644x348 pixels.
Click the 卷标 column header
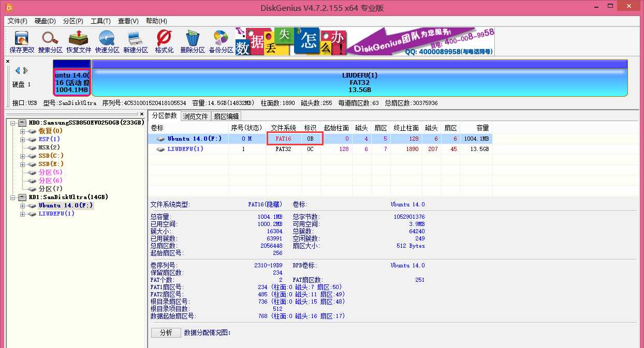(x=188, y=128)
